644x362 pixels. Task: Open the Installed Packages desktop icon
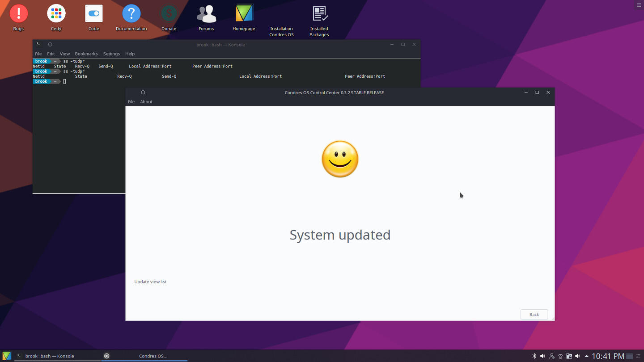319,21
